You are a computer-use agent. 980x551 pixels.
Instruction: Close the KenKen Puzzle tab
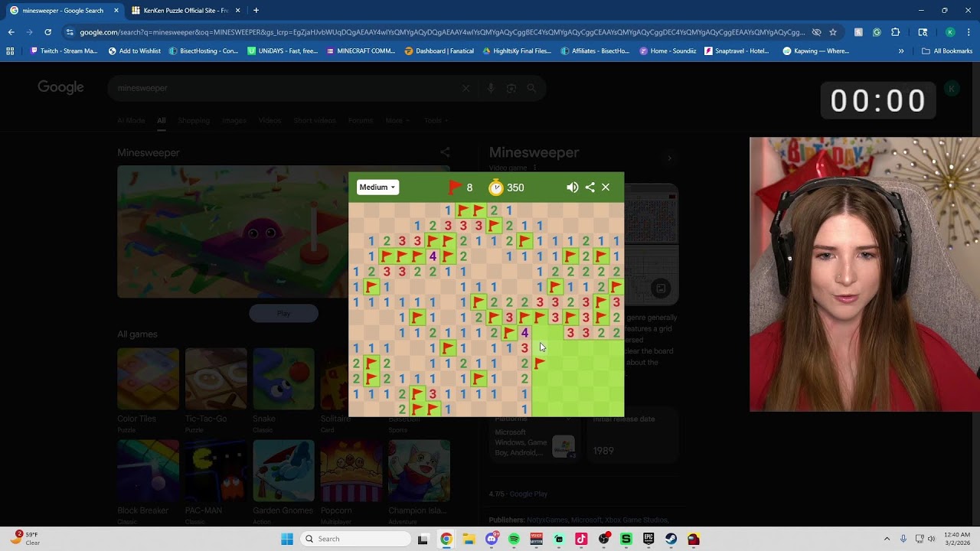237,11
